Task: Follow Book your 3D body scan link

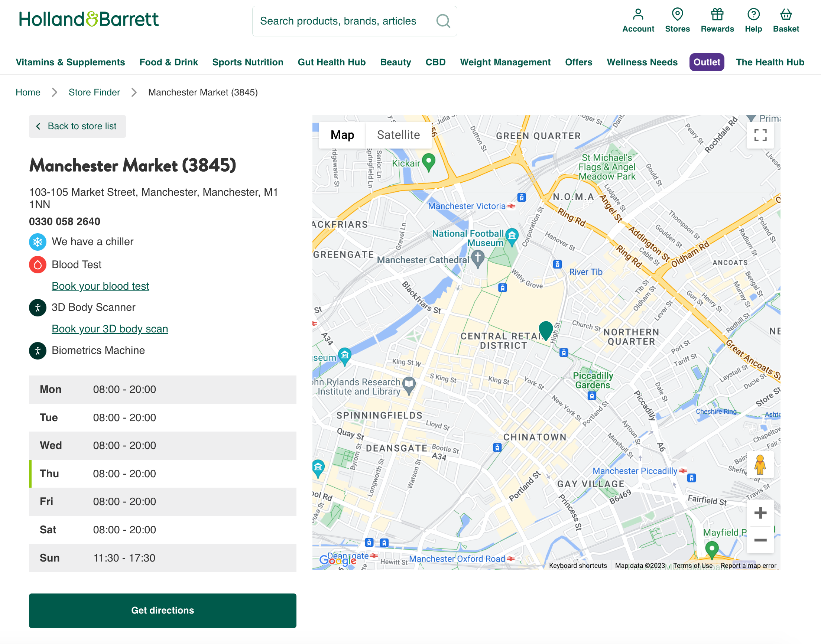Action: (x=110, y=329)
